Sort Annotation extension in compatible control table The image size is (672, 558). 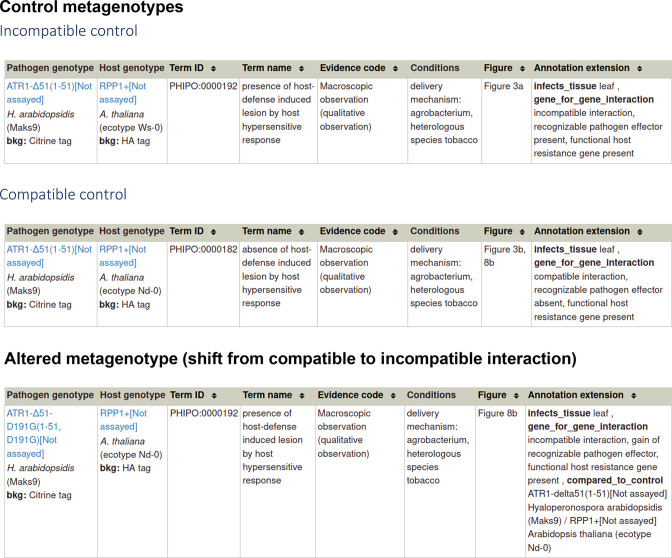(x=639, y=232)
